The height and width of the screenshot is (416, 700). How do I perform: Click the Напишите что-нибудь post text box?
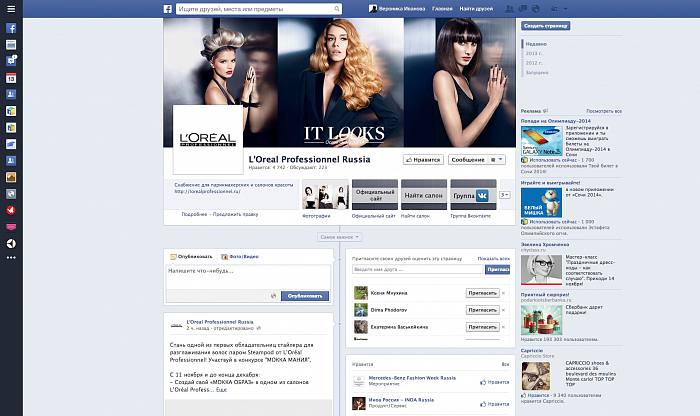[x=248, y=277]
